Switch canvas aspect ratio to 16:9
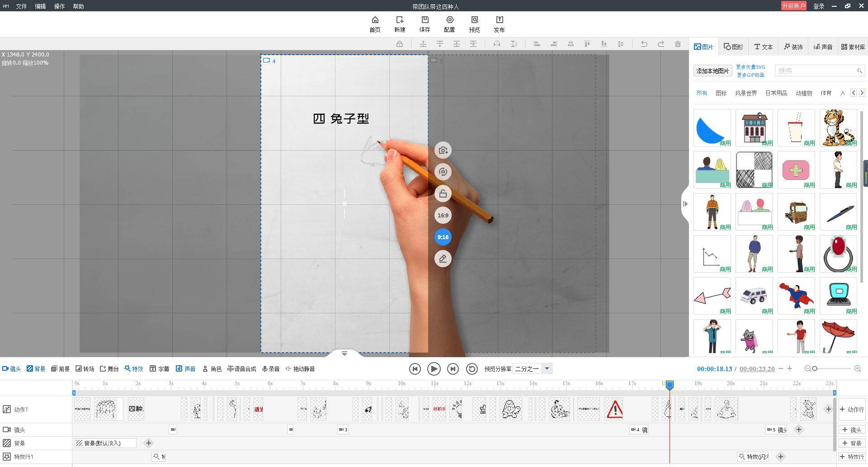 443,215
